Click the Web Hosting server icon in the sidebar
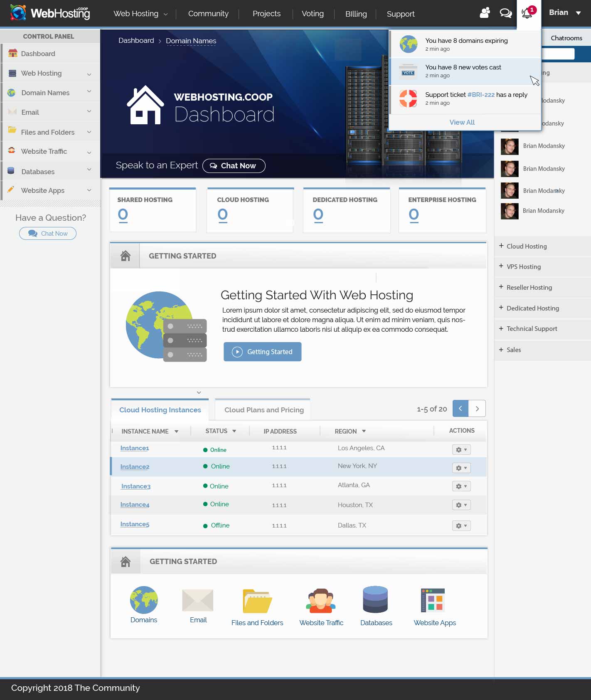 click(12, 73)
